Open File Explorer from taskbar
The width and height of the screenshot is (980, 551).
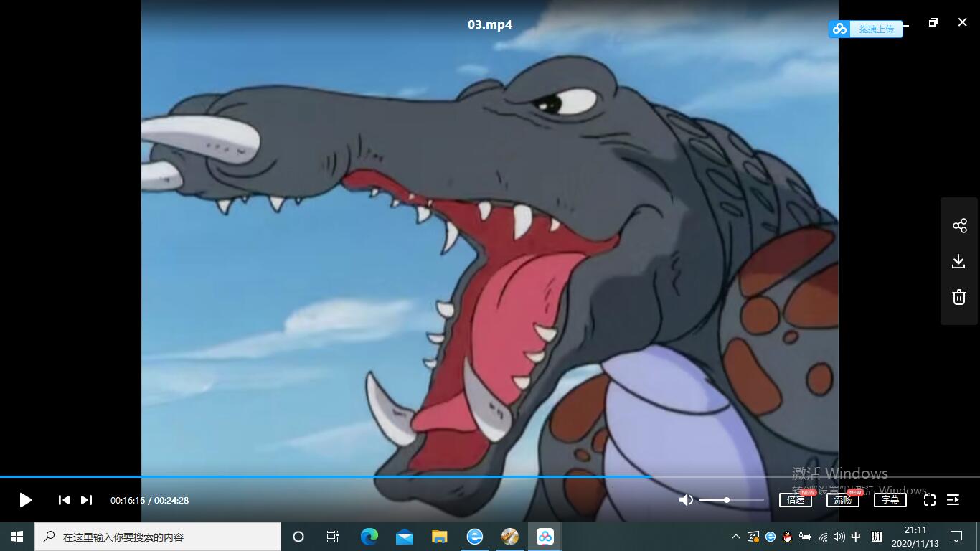(x=439, y=537)
